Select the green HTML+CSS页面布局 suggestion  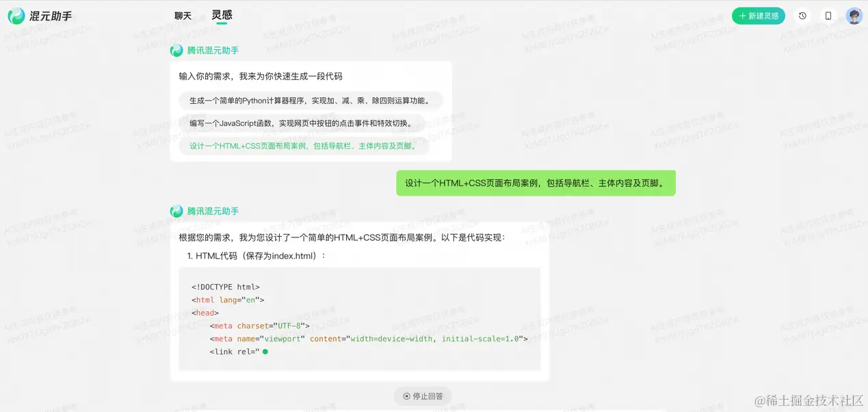pos(304,146)
